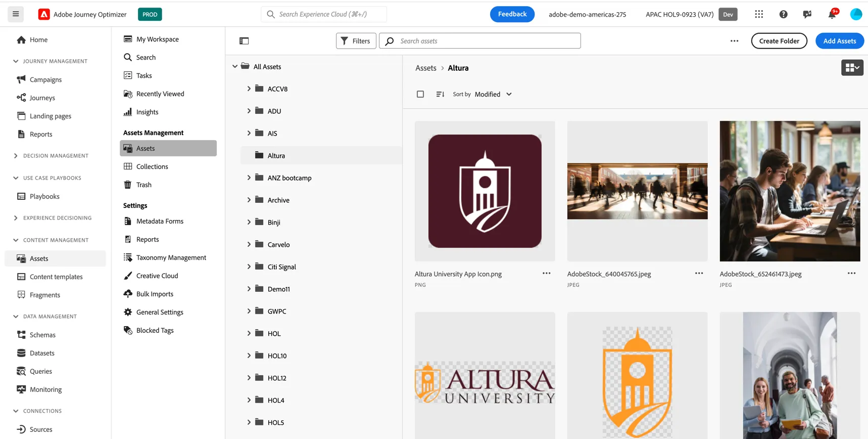The height and width of the screenshot is (439, 868).
Task: Expand the Citi Signal folder
Action: pos(249,267)
